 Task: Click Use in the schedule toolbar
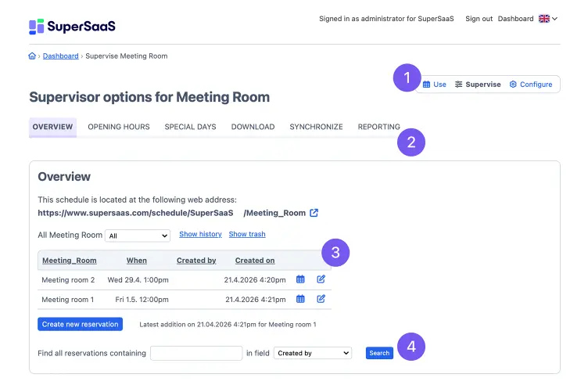click(x=435, y=85)
